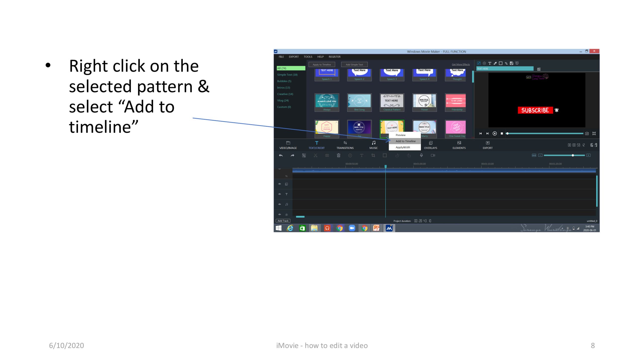The height and width of the screenshot is (362, 644).
Task: Click the redo arrow icon
Action: point(292,156)
